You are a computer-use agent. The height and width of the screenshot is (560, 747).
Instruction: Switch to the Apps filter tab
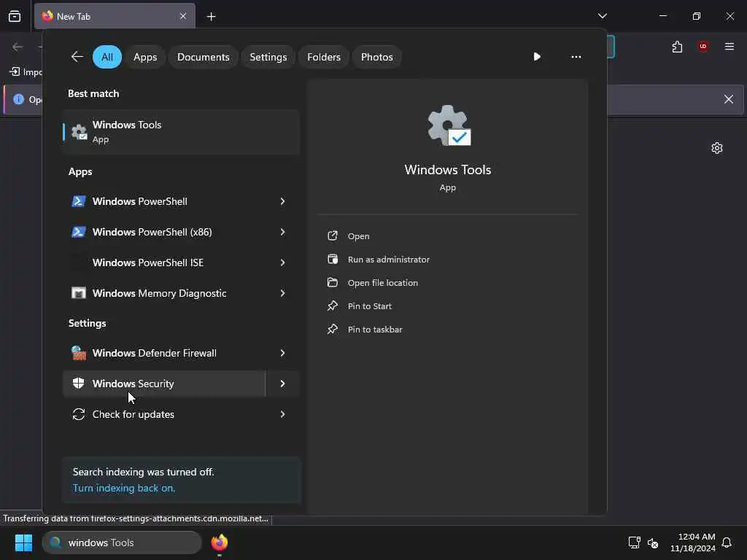click(145, 57)
